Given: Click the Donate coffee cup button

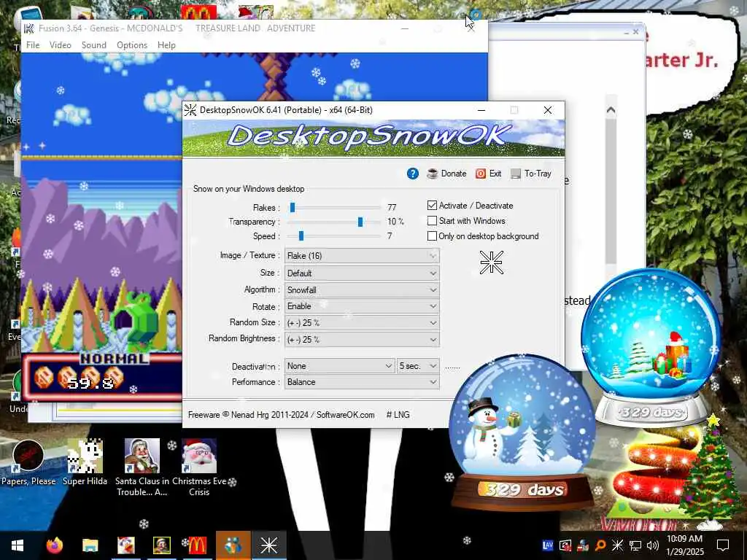Looking at the screenshot, I should pos(446,174).
